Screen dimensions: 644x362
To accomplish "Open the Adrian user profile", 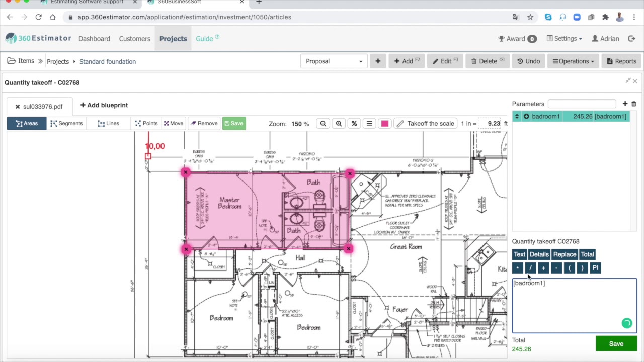I will [605, 39].
